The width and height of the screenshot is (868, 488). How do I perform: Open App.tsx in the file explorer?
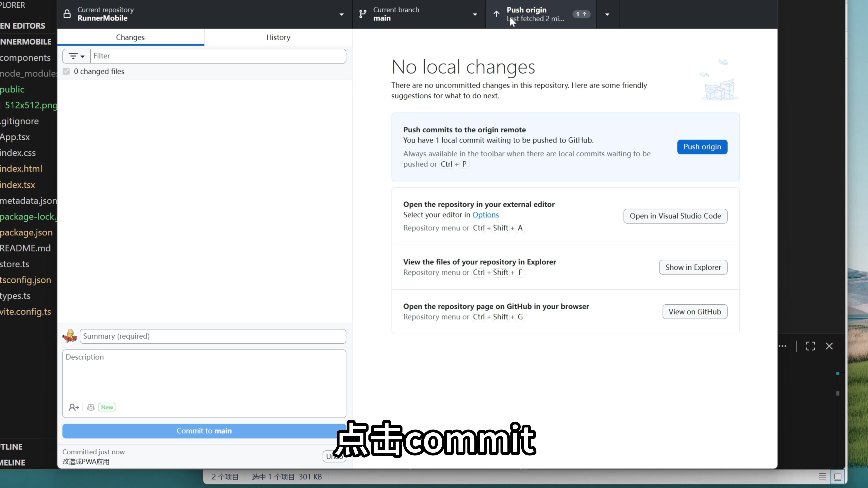click(x=15, y=137)
